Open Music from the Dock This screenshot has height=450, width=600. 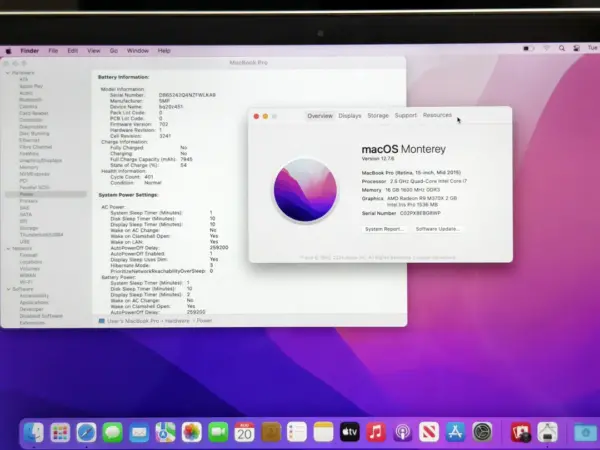coord(376,432)
